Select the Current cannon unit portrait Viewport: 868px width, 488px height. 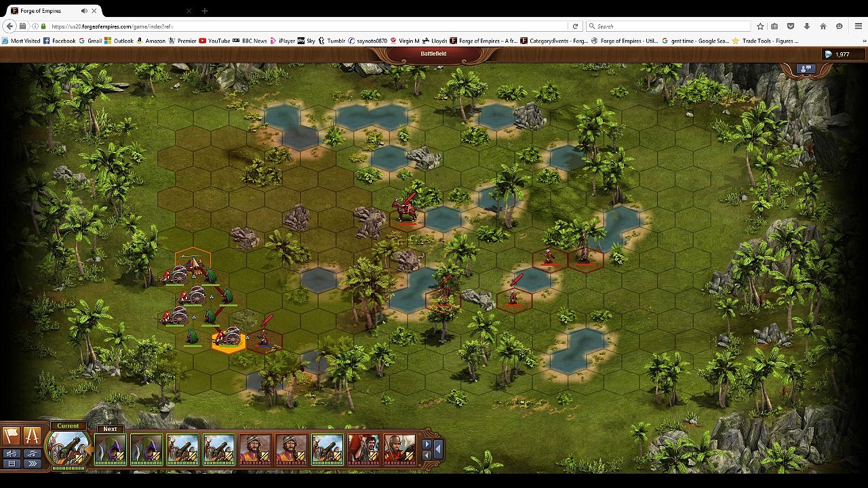tap(68, 449)
